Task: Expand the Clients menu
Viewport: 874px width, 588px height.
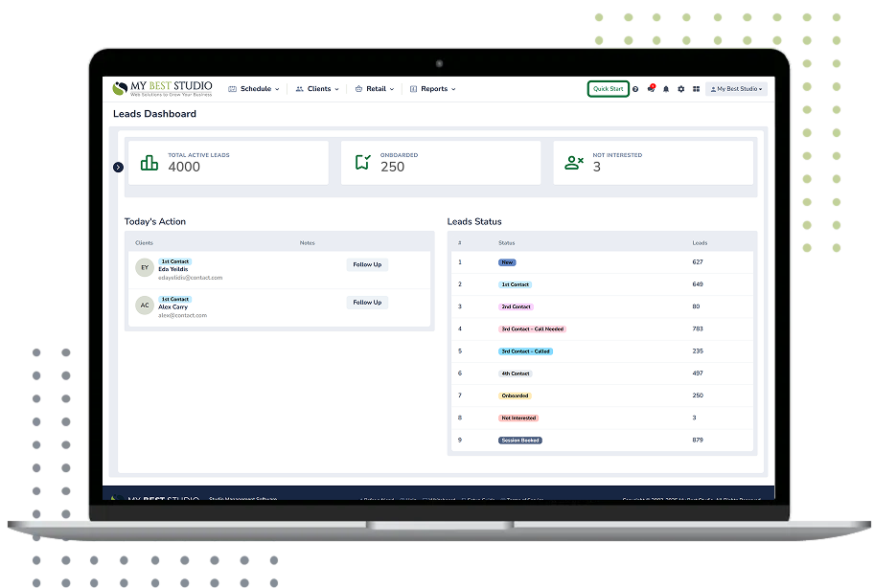Action: click(x=317, y=89)
